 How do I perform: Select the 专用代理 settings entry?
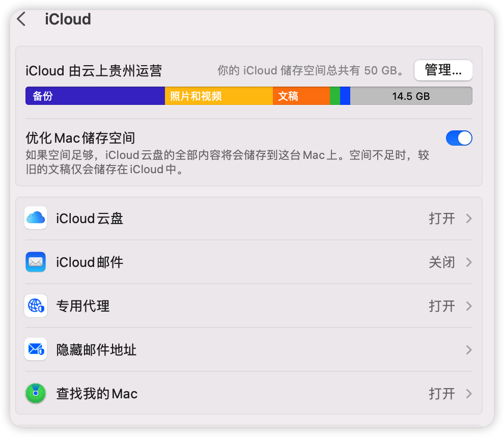204,306
